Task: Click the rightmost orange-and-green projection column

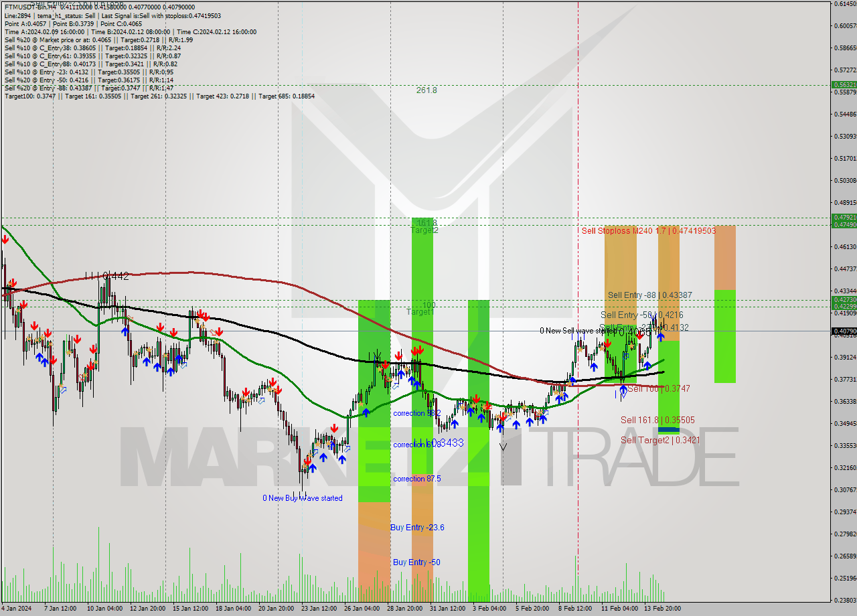Action: 725,304
